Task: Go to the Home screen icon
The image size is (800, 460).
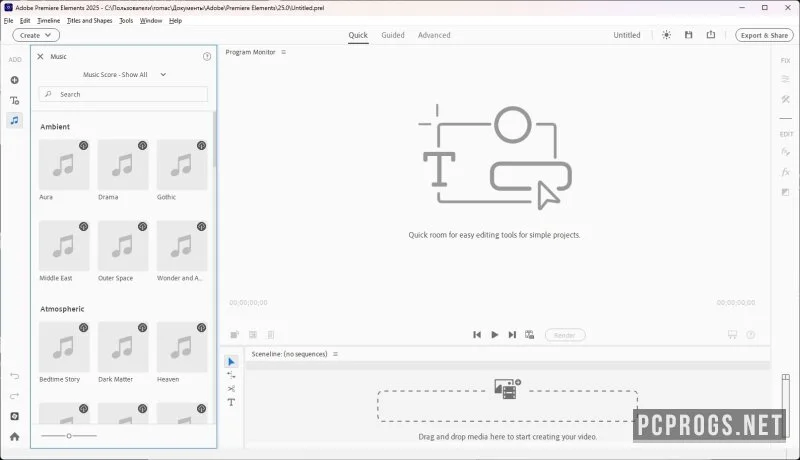Action: pos(15,437)
